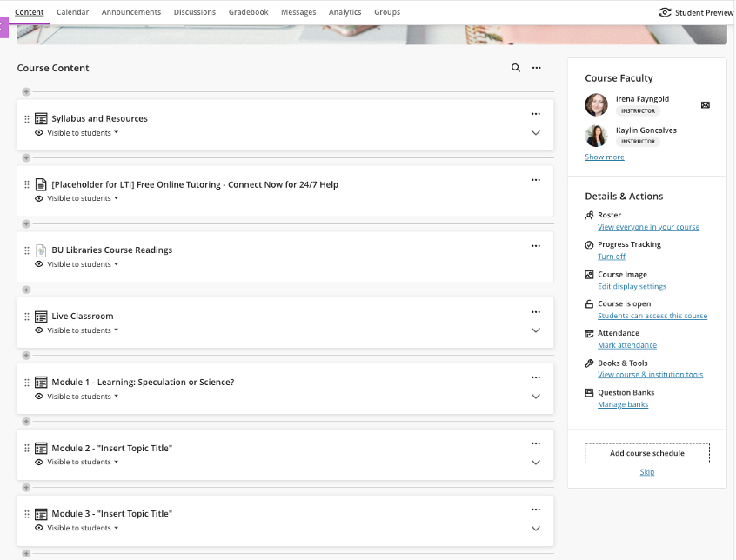Expand Module 2 "Insert Topic Title" chevron
736x560 pixels.
536,463
